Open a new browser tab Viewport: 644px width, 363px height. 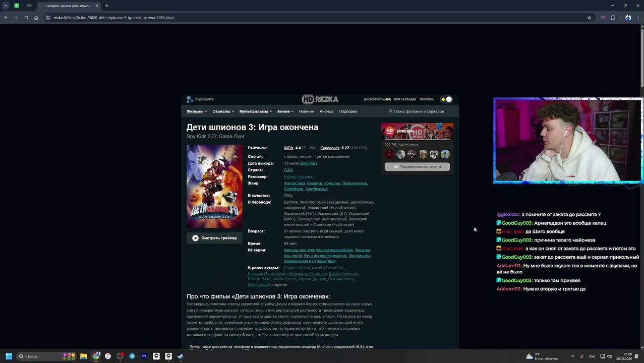106,6
